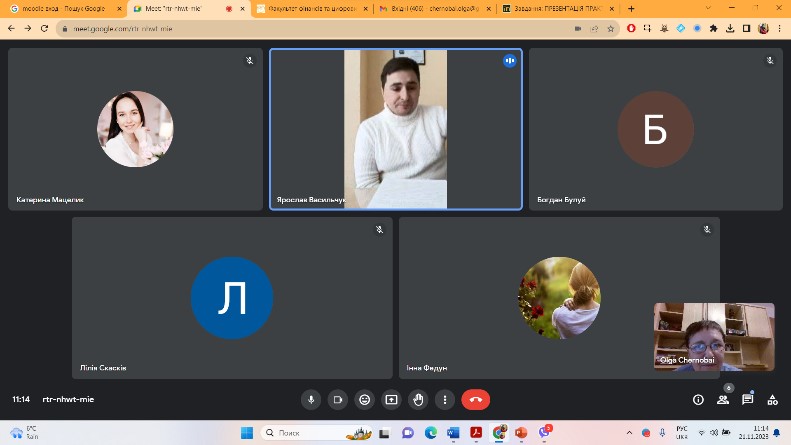
Task: Show the participants people panel
Action: [x=723, y=400]
